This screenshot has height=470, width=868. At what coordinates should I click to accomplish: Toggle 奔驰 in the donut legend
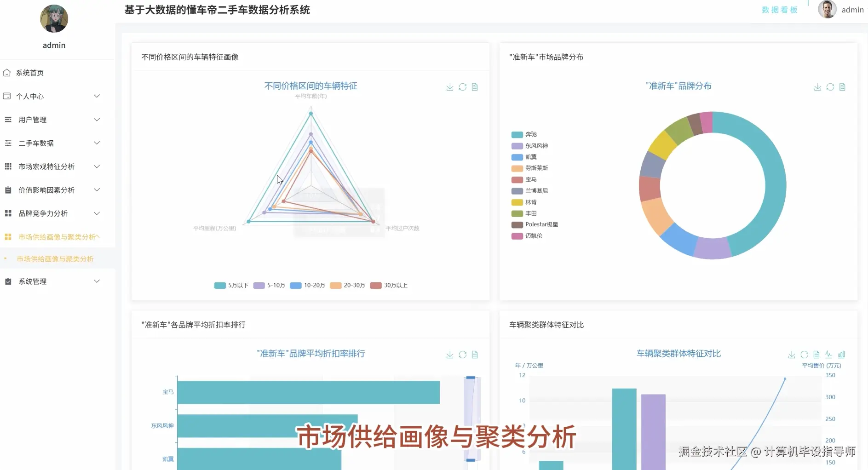click(x=524, y=134)
